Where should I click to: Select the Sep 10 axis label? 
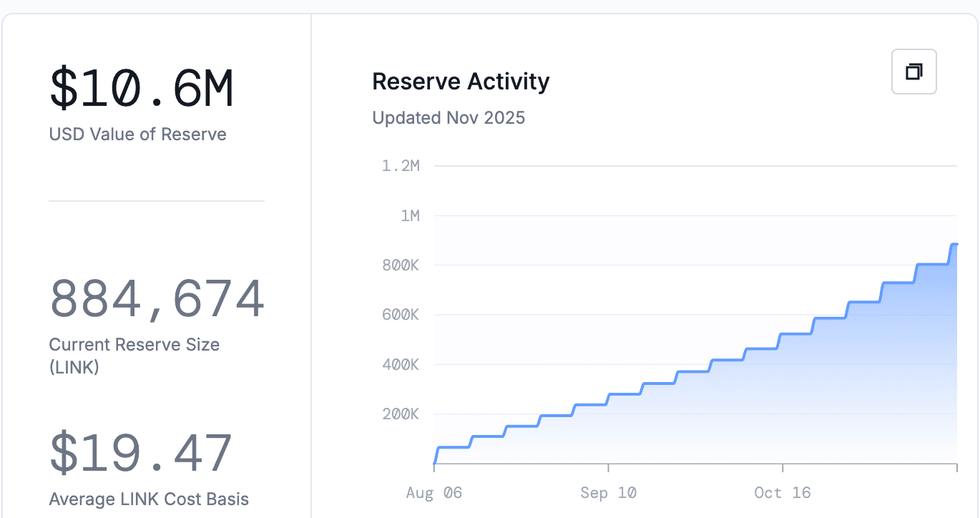point(608,492)
